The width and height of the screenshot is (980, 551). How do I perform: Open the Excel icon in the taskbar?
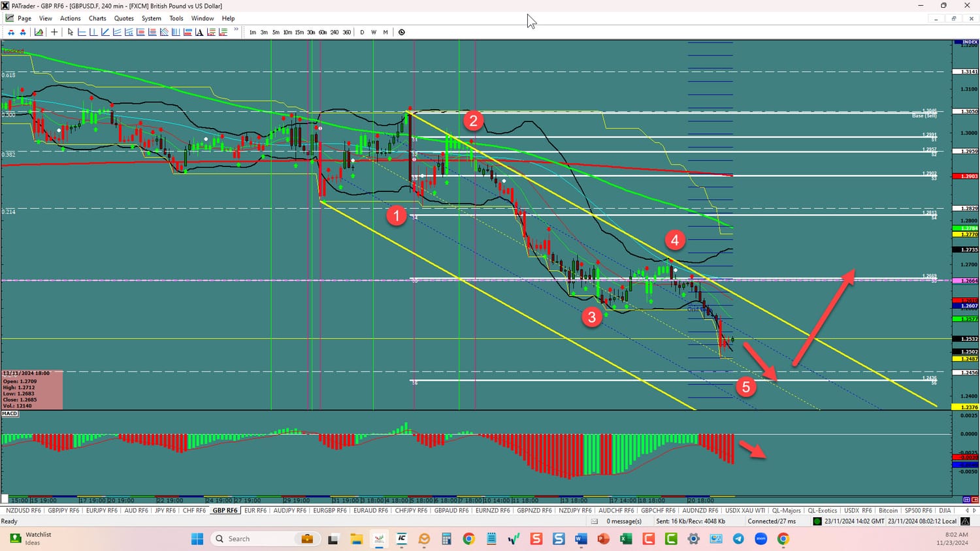click(x=626, y=539)
